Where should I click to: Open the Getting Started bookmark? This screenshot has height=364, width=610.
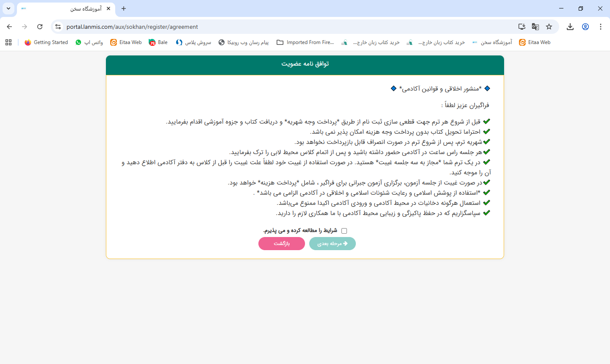(x=46, y=42)
